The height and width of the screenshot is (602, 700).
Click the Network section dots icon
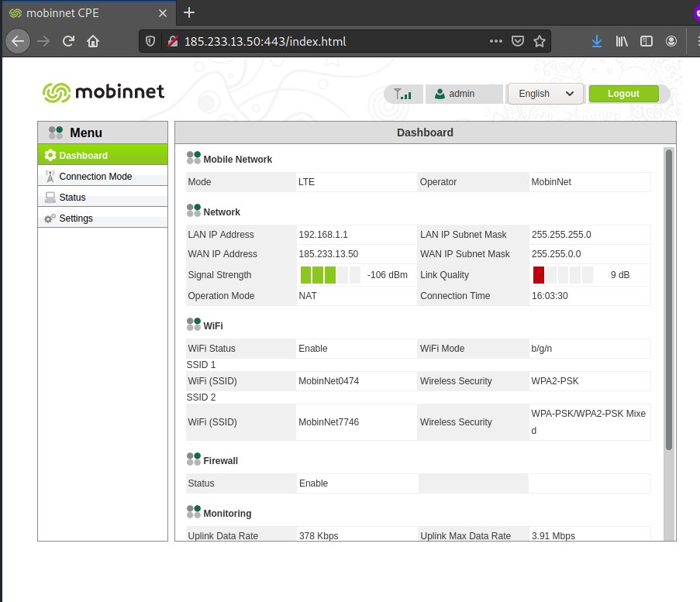[194, 210]
